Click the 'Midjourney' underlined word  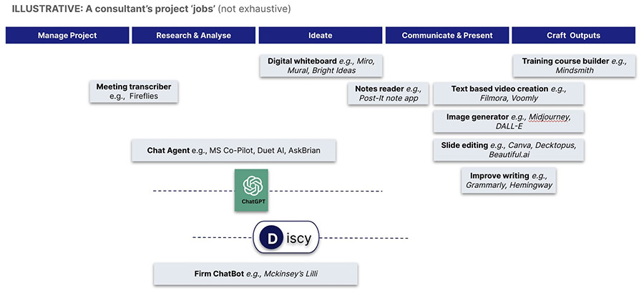pyautogui.click(x=549, y=117)
